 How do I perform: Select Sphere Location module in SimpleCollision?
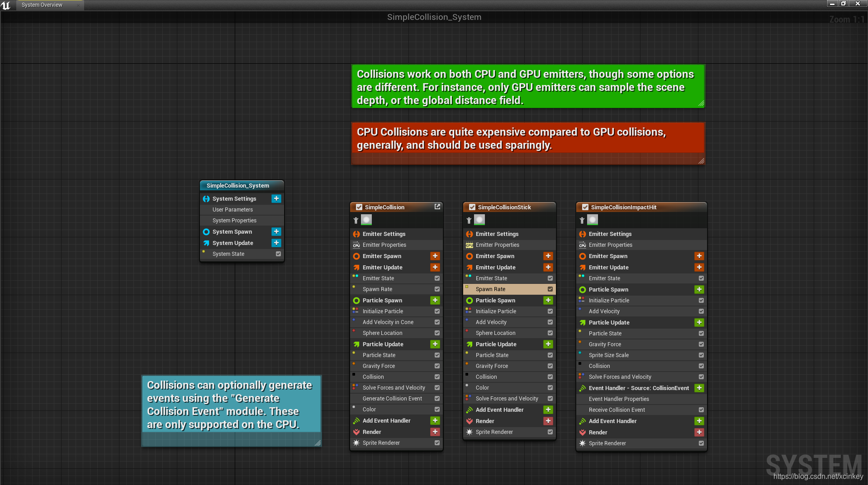(x=396, y=333)
